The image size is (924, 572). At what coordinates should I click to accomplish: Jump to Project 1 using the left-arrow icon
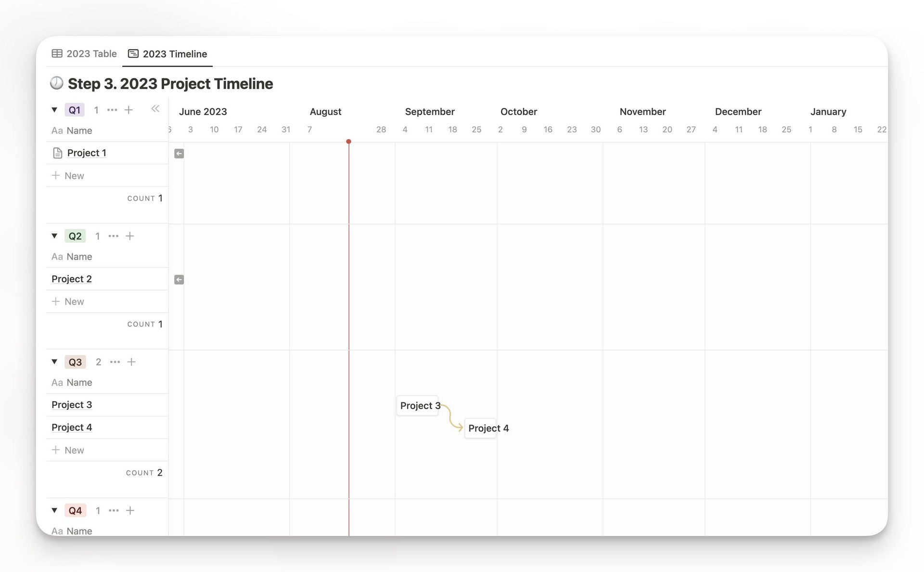[x=179, y=154]
